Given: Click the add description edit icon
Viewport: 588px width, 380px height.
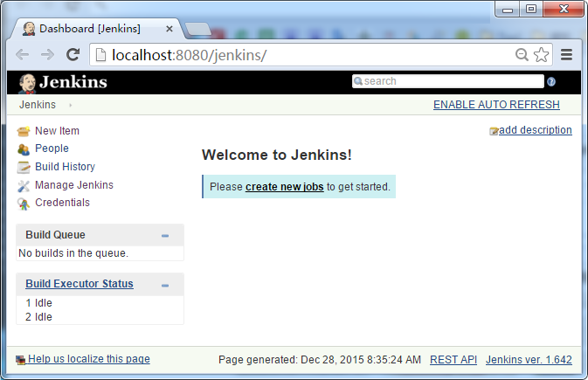Looking at the screenshot, I should coord(494,131).
